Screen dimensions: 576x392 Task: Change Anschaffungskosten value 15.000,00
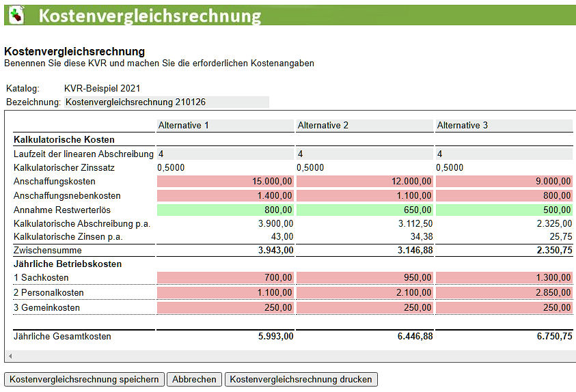click(225, 182)
